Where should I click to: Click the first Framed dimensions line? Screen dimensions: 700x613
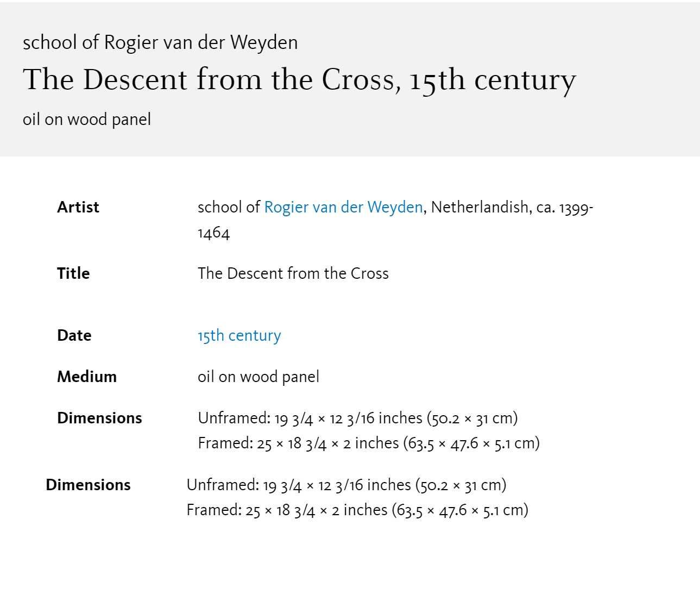[369, 443]
